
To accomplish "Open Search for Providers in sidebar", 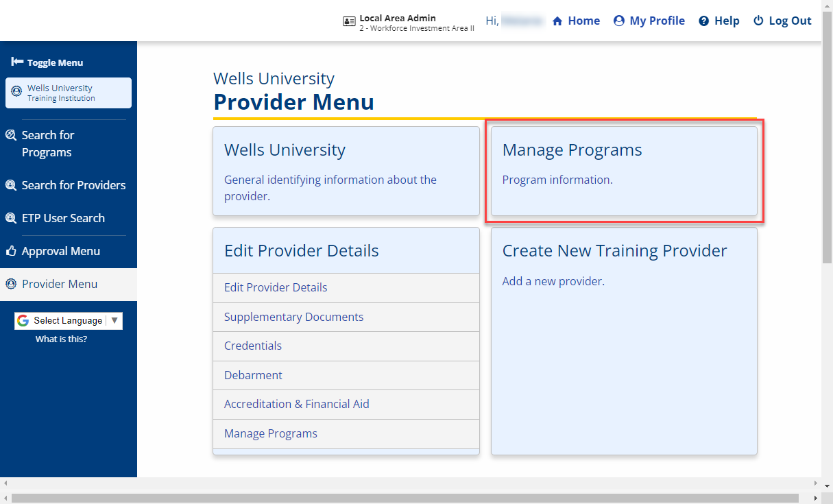I will 73,185.
